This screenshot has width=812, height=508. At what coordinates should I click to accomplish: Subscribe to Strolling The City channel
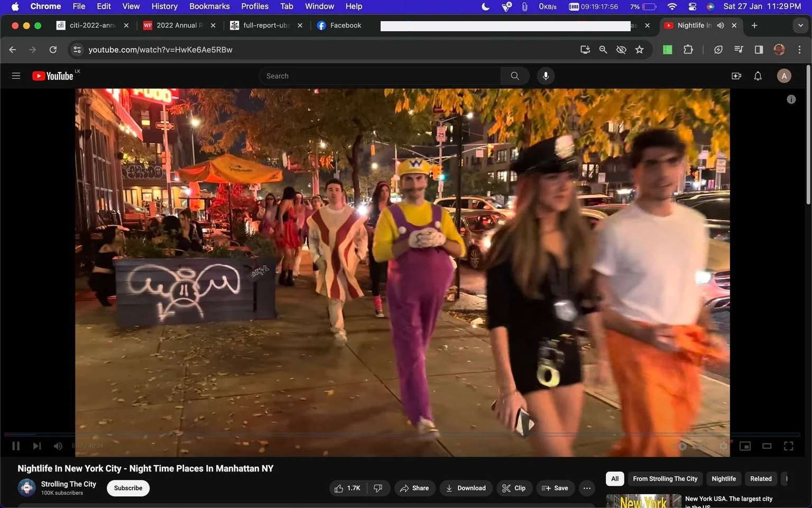click(x=128, y=488)
